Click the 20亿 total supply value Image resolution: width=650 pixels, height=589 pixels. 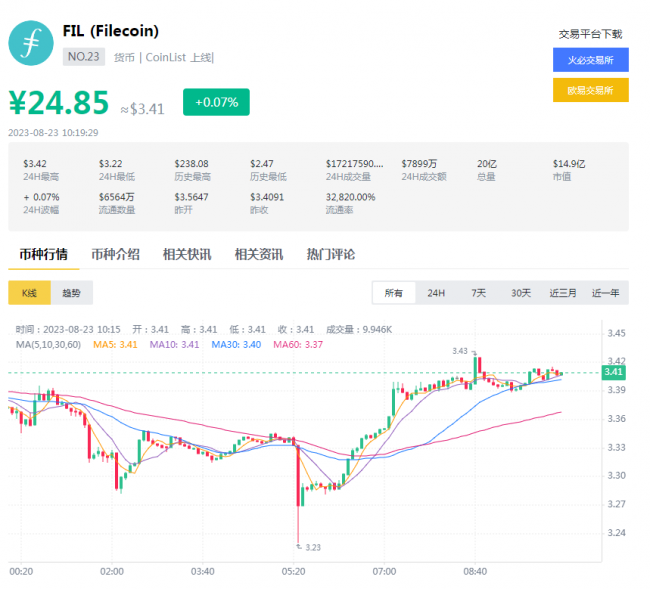click(x=487, y=164)
